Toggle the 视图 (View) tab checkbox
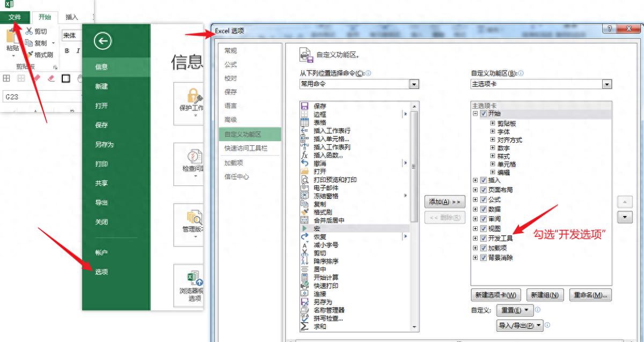The height and width of the screenshot is (342, 644). (484, 228)
